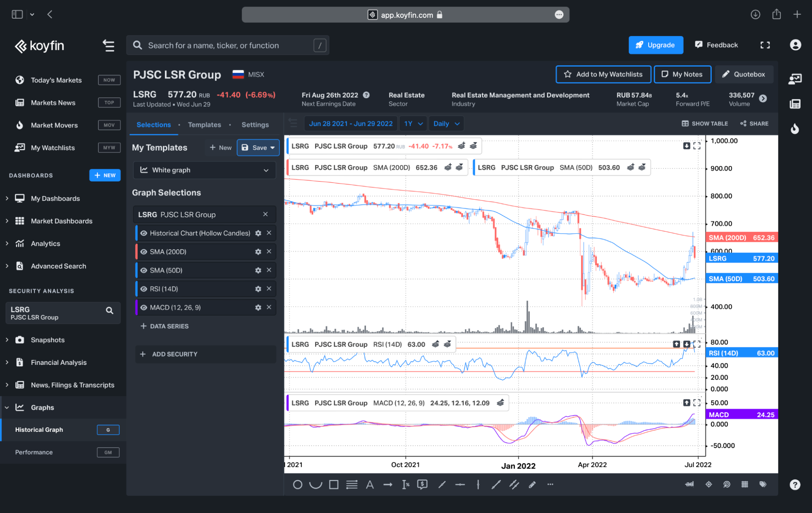Image resolution: width=812 pixels, height=513 pixels.
Task: Select the rectangle drawing tool
Action: (334, 485)
